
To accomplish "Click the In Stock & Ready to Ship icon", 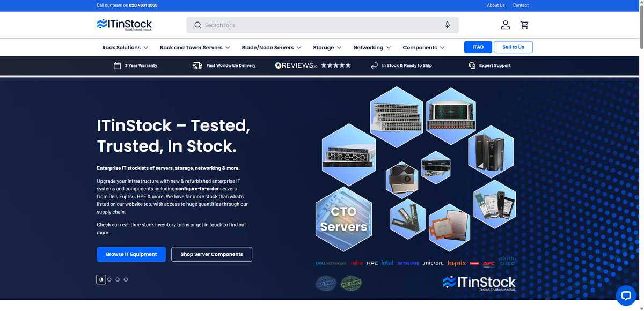I will (375, 65).
